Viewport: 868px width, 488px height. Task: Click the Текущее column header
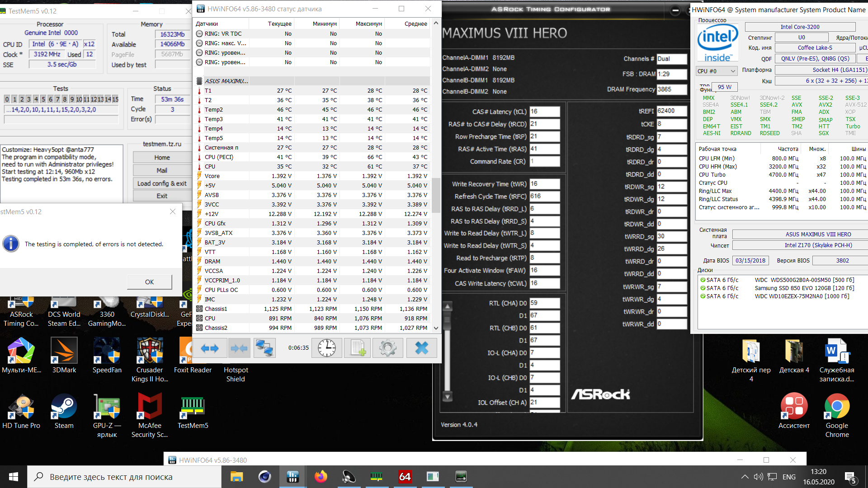[279, 23]
